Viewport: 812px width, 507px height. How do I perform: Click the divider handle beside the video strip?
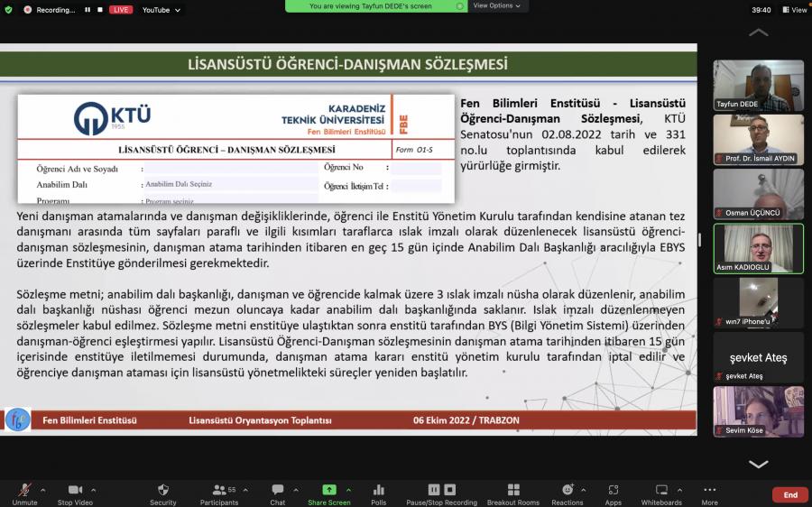coord(699,240)
